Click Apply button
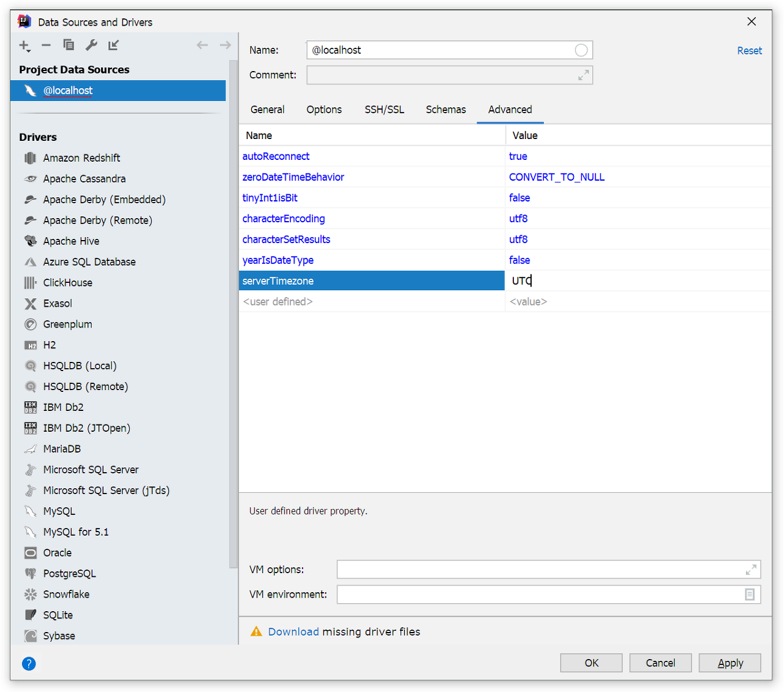The image size is (784, 692). [x=730, y=663]
